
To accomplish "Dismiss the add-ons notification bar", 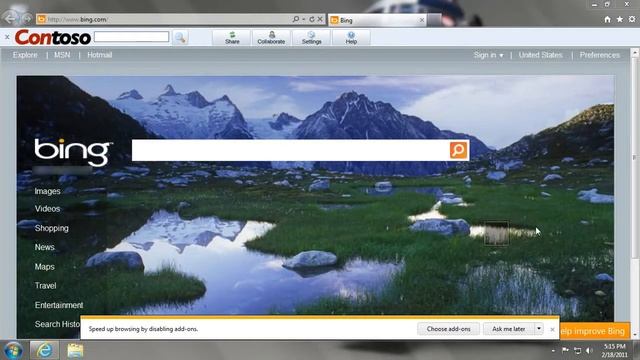I will [552, 329].
